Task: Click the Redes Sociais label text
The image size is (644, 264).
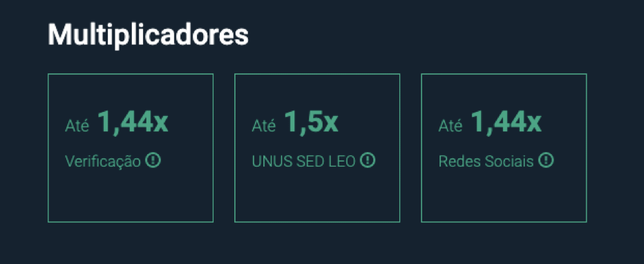Action: click(x=486, y=162)
